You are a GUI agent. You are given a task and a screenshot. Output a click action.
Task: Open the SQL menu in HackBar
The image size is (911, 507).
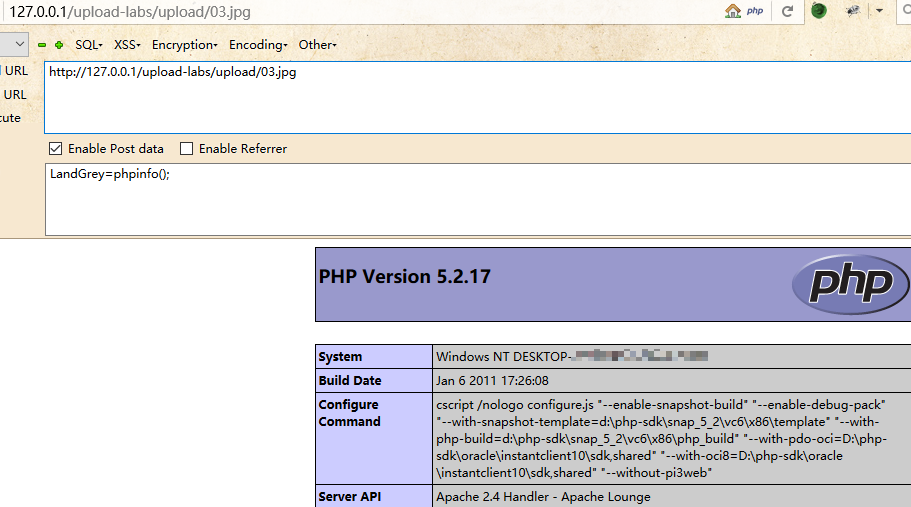88,45
